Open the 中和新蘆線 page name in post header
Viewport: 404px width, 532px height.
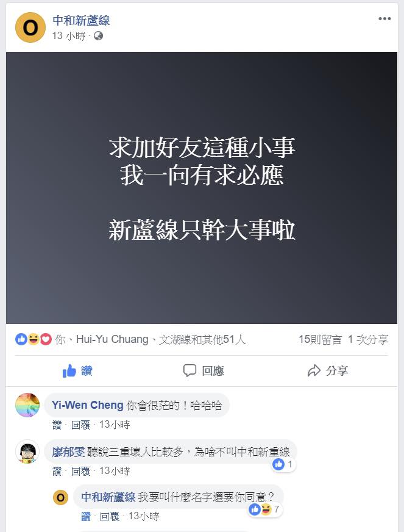click(81, 21)
